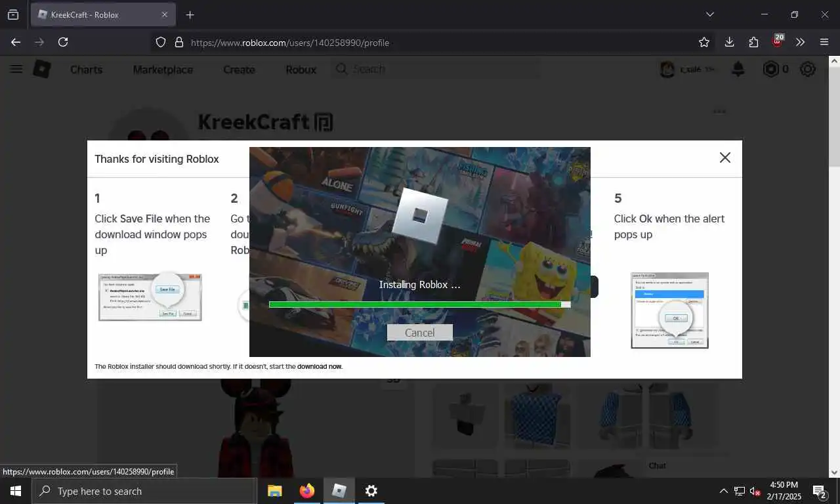
Task: Click the Installing Roblox progress bar
Action: tap(419, 304)
